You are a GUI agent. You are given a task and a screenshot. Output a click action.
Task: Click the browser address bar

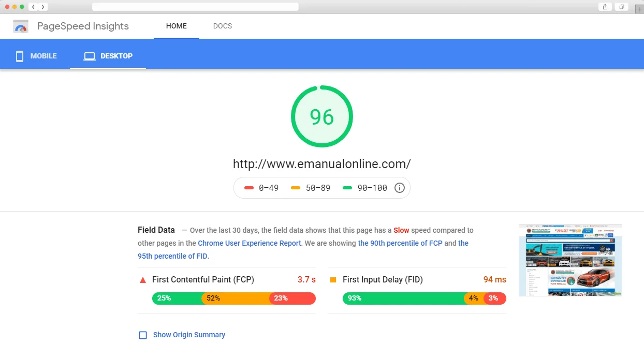[x=195, y=7]
